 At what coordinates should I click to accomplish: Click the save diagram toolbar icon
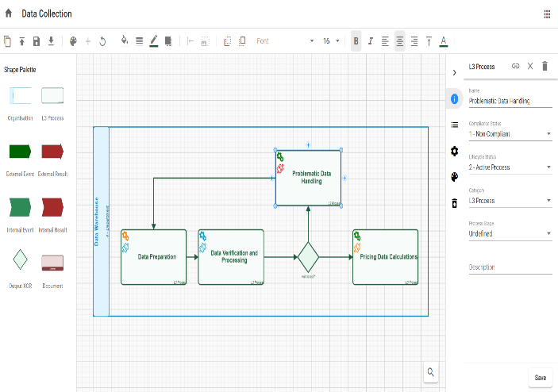click(x=37, y=40)
